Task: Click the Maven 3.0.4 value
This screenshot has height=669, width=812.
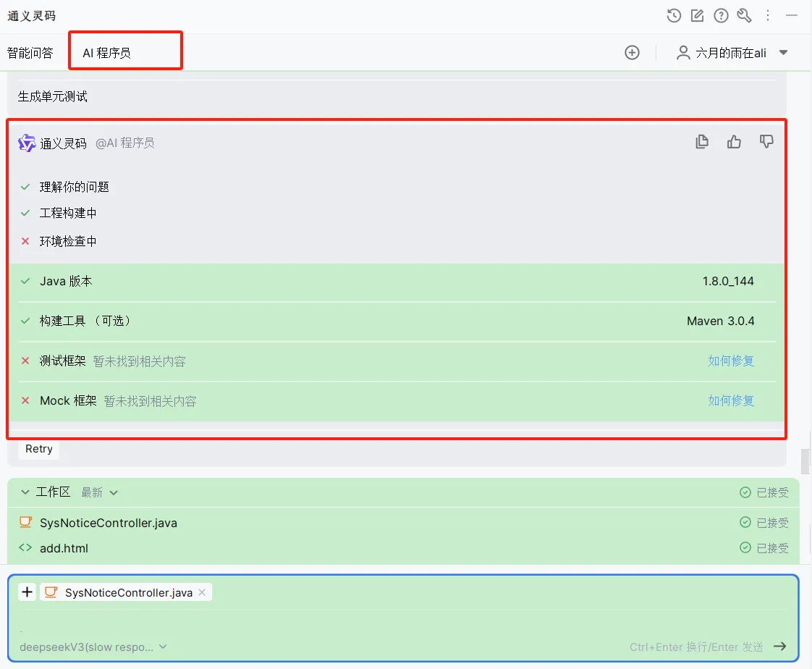Action: point(720,321)
